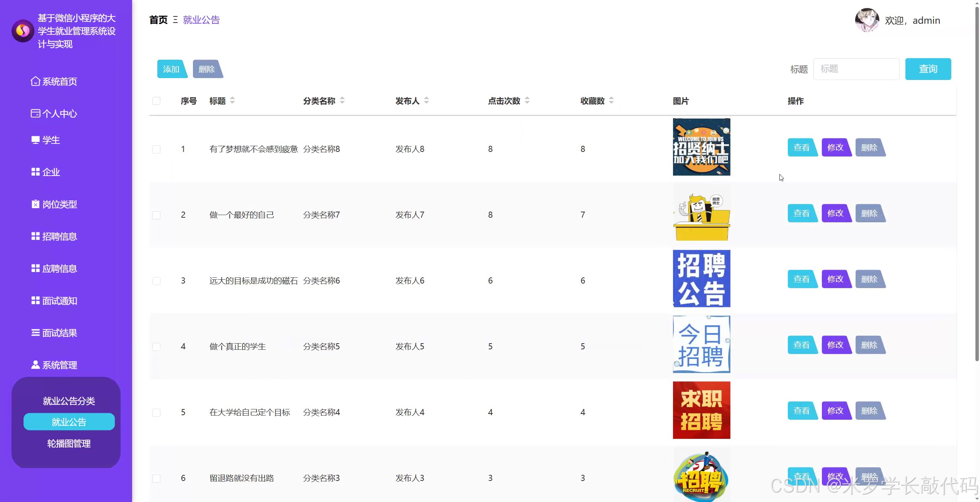Click the list icon beside 面试结果
This screenshot has height=502, width=980.
click(35, 333)
